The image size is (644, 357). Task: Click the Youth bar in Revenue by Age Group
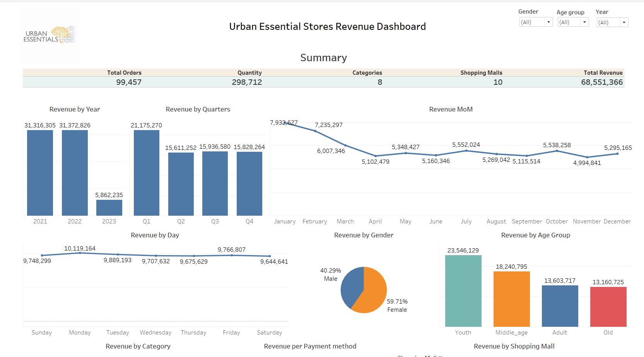click(x=463, y=290)
